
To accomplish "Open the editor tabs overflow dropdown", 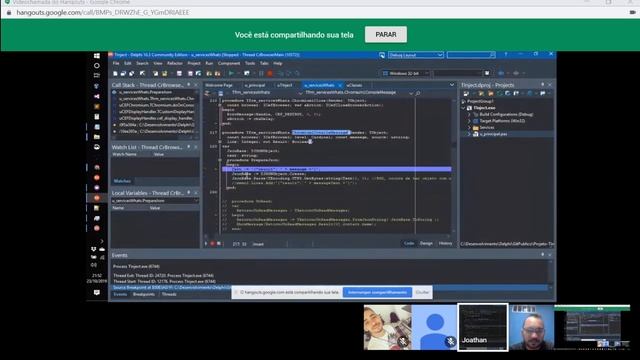I will (x=452, y=85).
